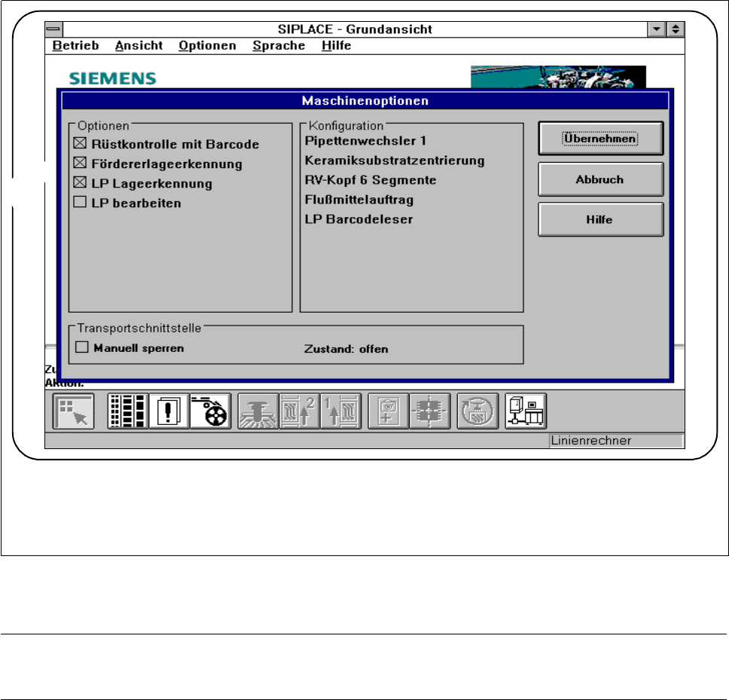Viewport: 729px width, 700px height.
Task: Open the Sprache menu
Action: coord(279,45)
